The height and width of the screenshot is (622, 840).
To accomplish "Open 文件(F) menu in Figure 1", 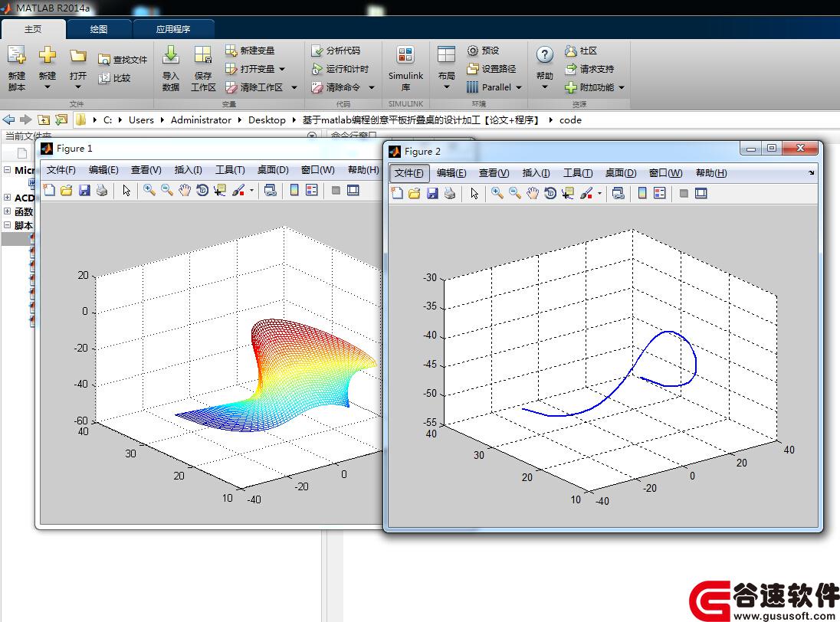I will pos(61,170).
